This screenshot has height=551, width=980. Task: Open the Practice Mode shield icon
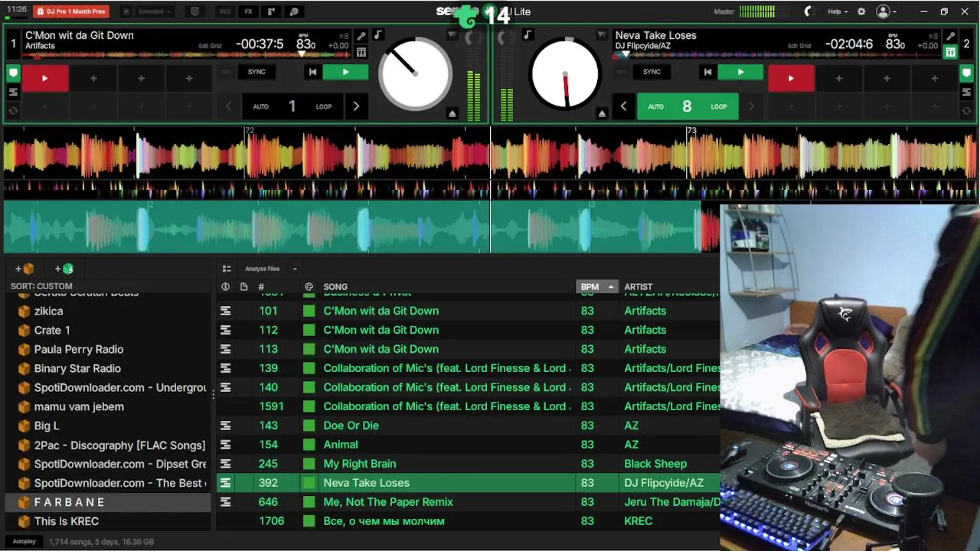[x=194, y=11]
